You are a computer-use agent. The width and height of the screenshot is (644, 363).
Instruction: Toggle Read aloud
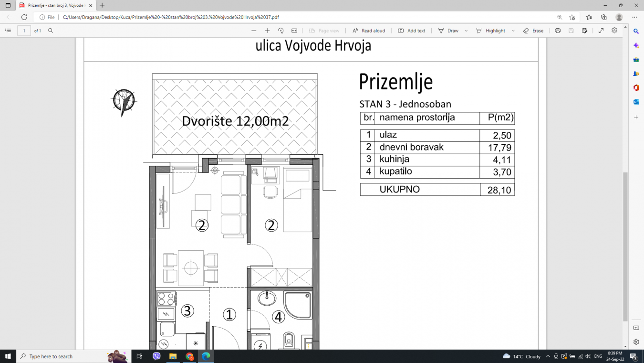coord(368,31)
